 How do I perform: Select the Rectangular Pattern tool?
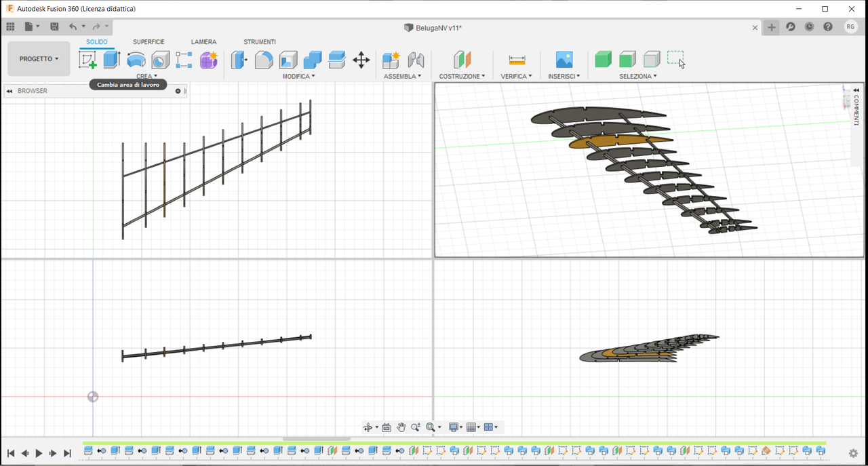coord(184,60)
